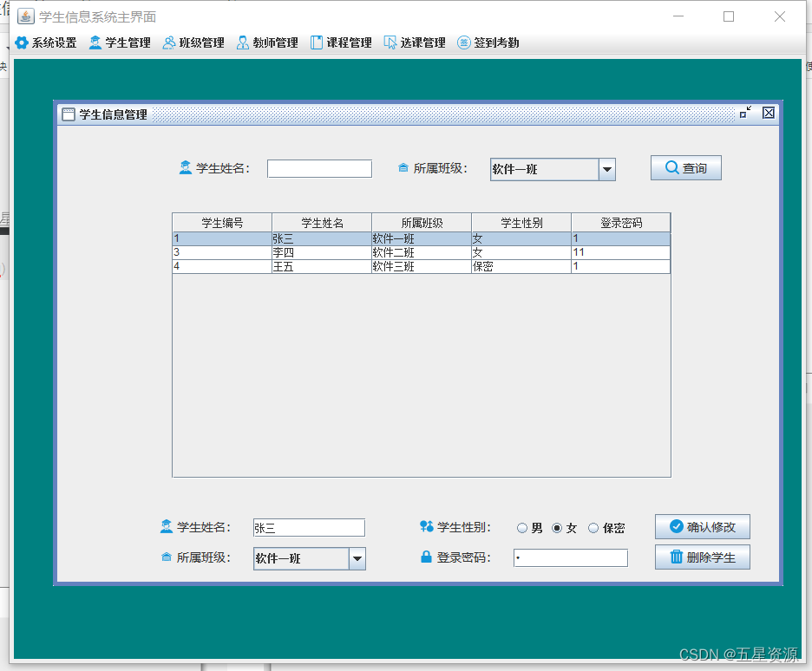Focus the top 学生姓名 search field
Screen dimensions: 812x671
pyautogui.click(x=319, y=169)
